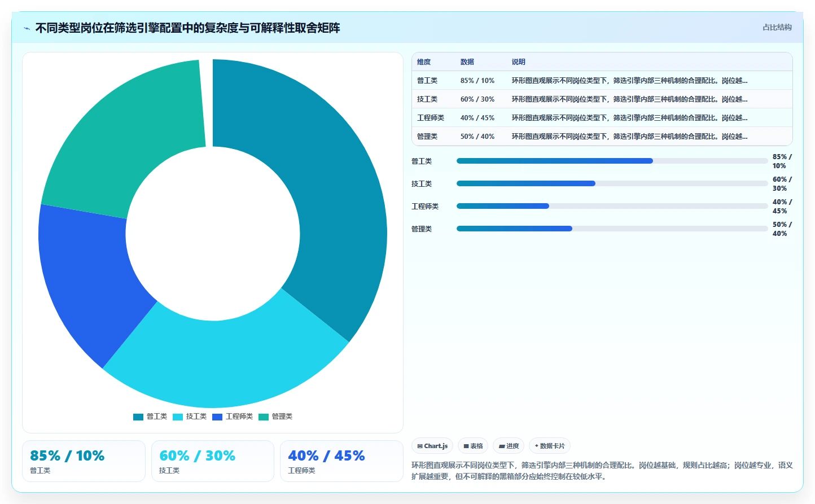
Task: Toggle 技工类 legend color box
Action: [178, 417]
